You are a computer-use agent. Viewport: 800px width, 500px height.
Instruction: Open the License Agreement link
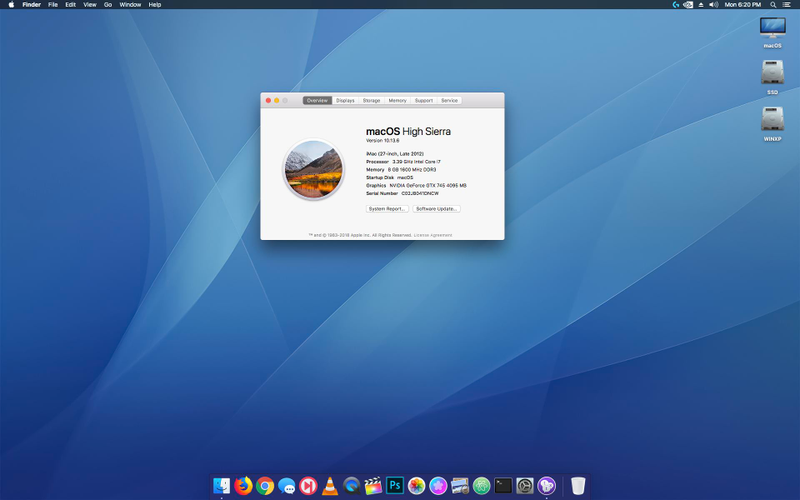pyautogui.click(x=433, y=235)
